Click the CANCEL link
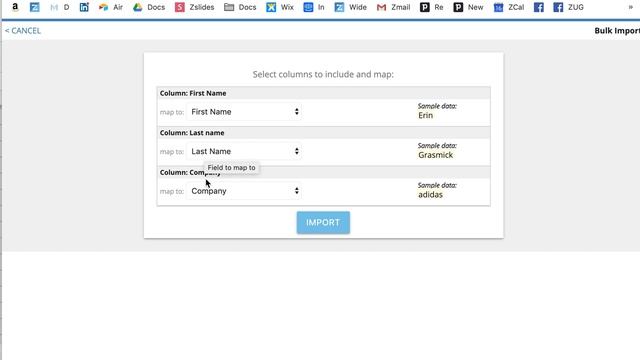640x360 pixels. [x=23, y=31]
